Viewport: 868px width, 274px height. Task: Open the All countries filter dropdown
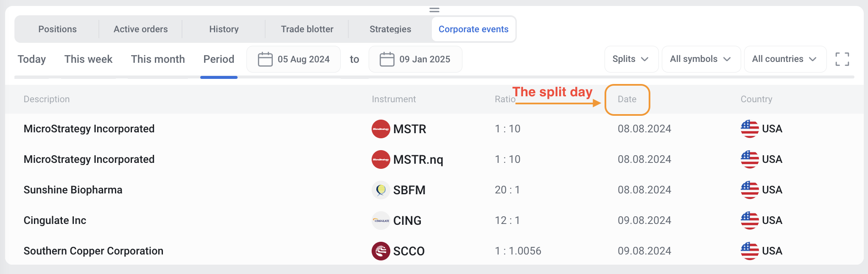785,59
